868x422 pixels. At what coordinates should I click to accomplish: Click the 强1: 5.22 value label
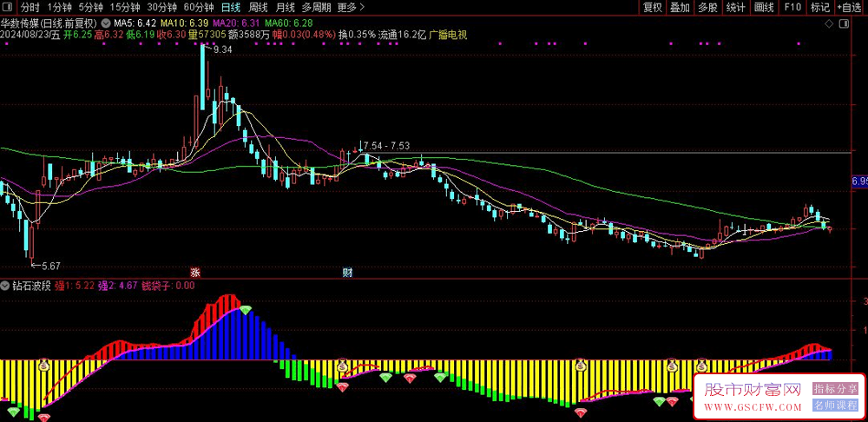74,287
